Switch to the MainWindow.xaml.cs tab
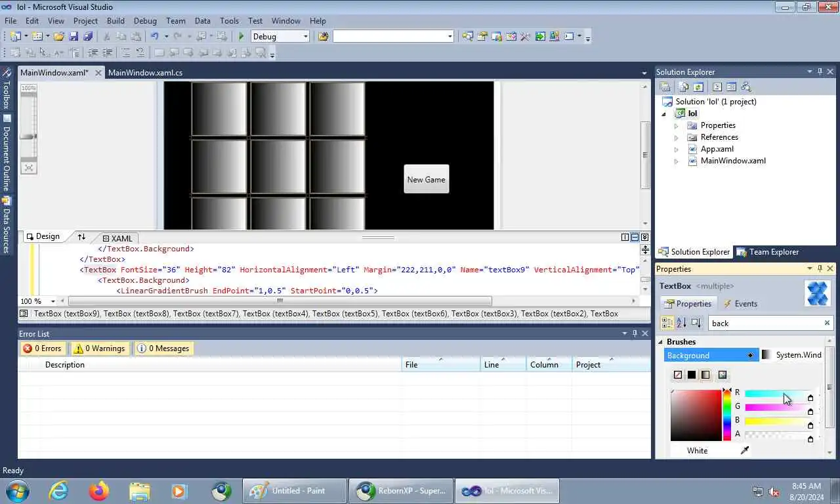 click(x=145, y=73)
